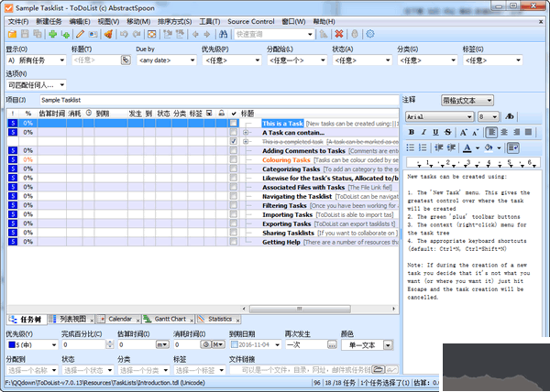Click the green plus new task icon

coord(54,34)
